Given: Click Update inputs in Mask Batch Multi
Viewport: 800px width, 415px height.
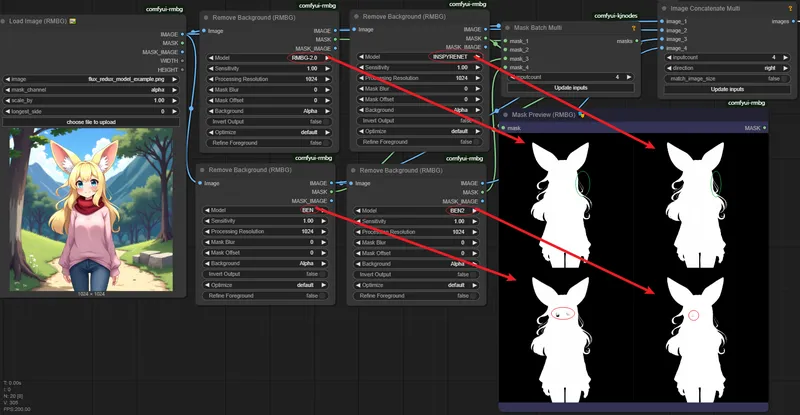Looking at the screenshot, I should click(x=569, y=89).
